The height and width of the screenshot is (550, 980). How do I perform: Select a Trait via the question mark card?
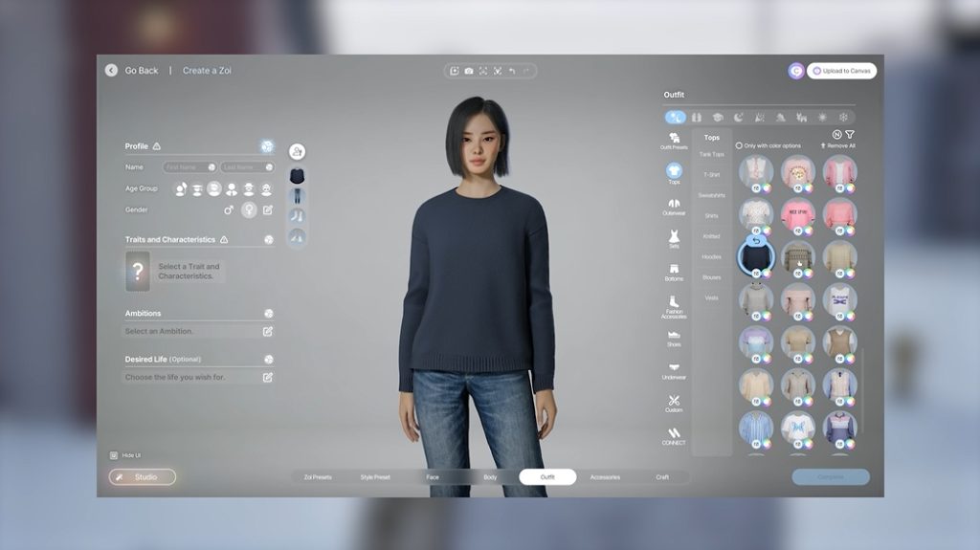click(138, 270)
